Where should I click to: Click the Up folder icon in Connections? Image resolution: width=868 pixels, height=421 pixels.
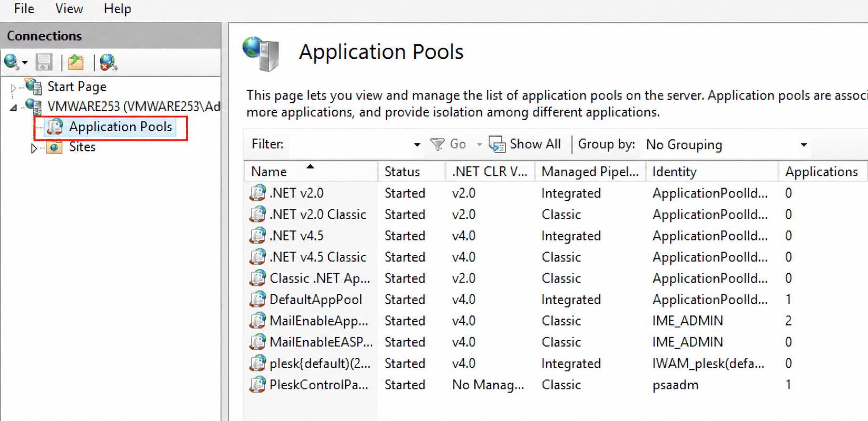click(x=76, y=62)
